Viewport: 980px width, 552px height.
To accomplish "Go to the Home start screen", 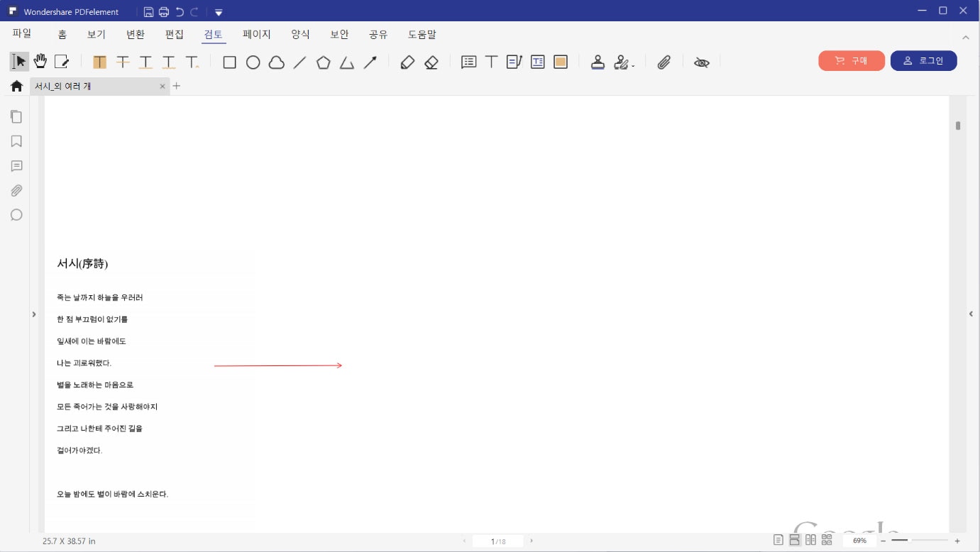I will pos(16,86).
